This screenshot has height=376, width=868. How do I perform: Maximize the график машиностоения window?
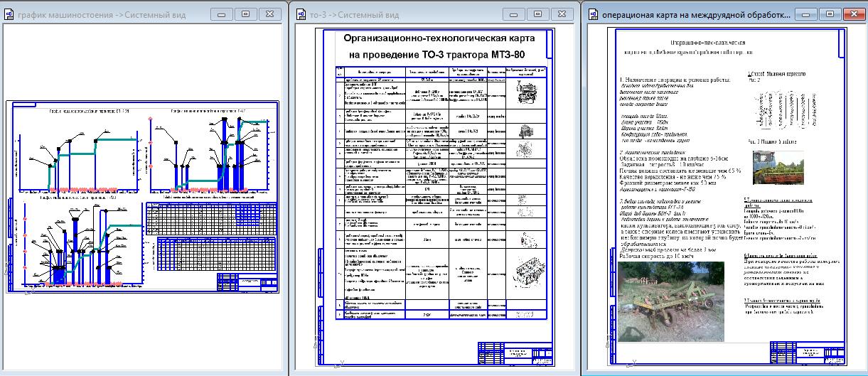pyautogui.click(x=245, y=14)
